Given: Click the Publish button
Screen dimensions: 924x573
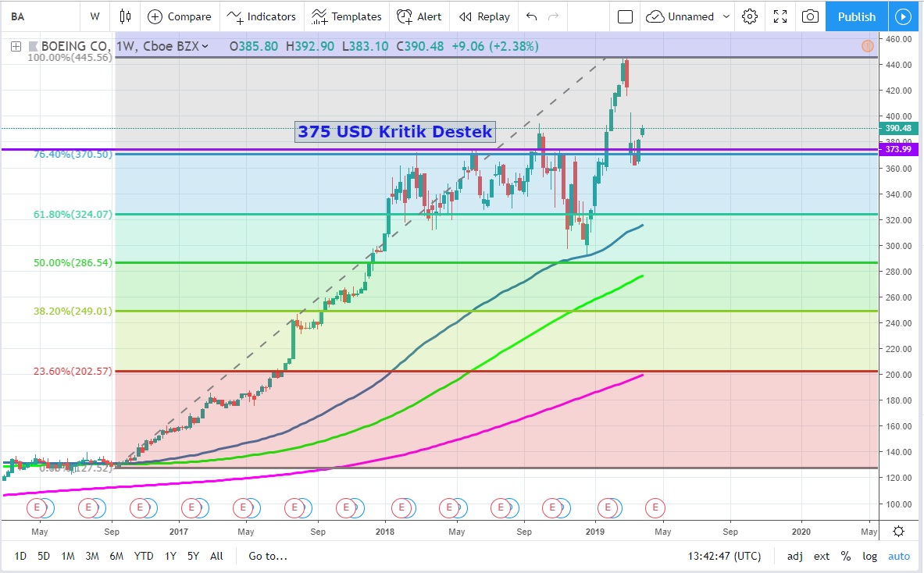Looking at the screenshot, I should 856,16.
